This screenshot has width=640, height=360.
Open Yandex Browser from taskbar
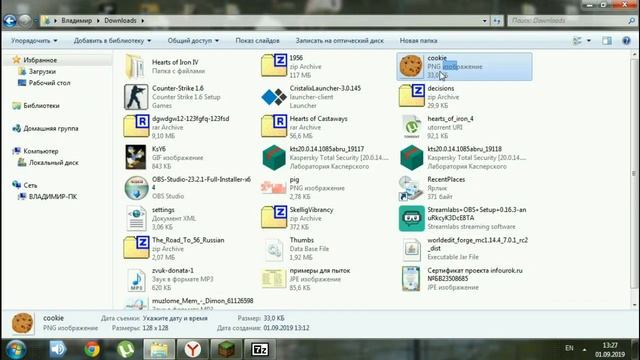point(192,350)
